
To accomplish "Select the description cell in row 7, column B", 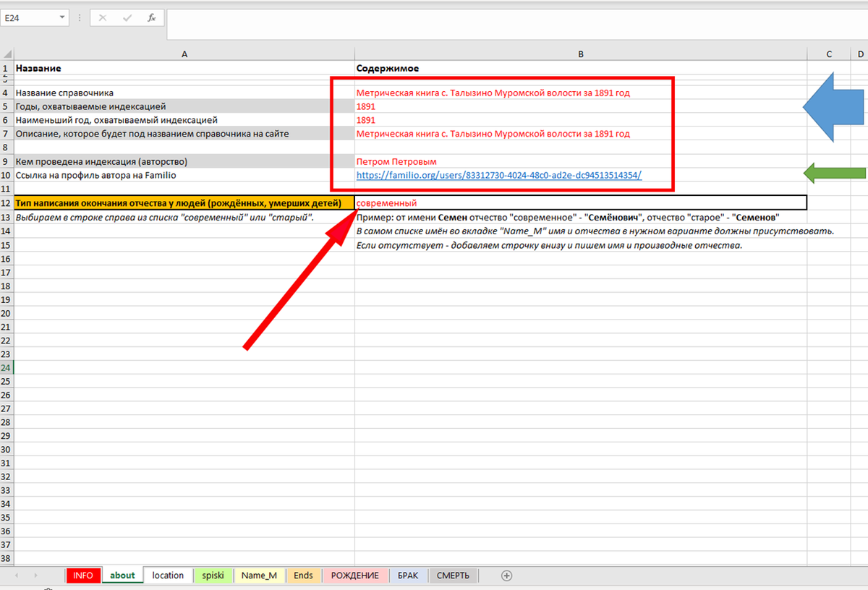I will coord(581,134).
